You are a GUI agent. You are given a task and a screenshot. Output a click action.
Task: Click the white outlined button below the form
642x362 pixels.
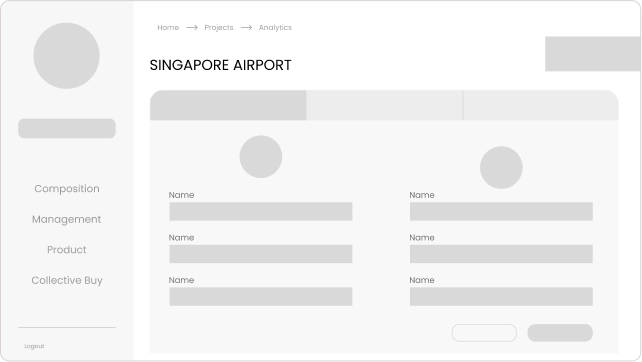484,333
